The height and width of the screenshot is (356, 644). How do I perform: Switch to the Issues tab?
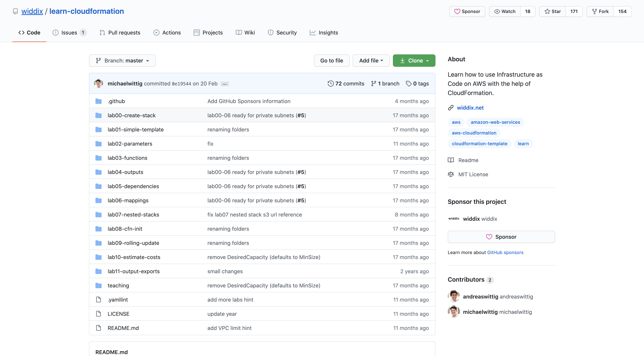tap(69, 33)
